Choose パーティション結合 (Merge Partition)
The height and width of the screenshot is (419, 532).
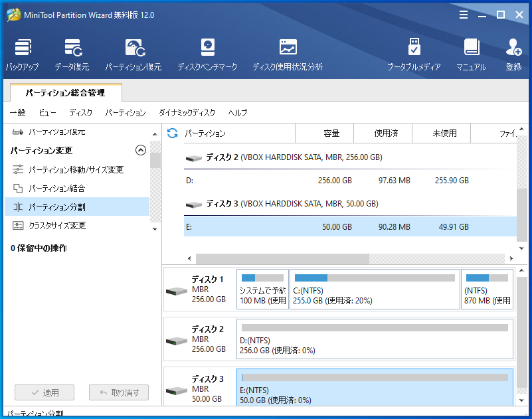76,188
